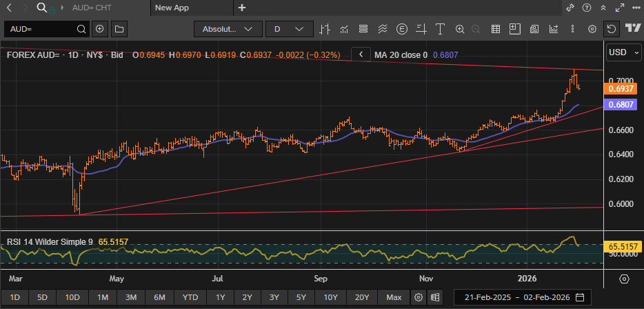Viewport: 644px width, 309px height.
Task: Zoom in on the chart
Action: 459,29
